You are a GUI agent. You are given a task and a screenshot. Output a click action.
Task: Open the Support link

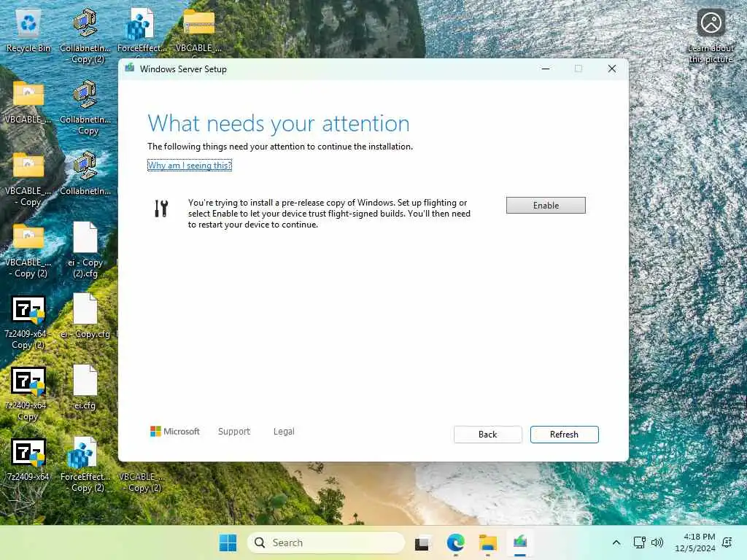[234, 432]
